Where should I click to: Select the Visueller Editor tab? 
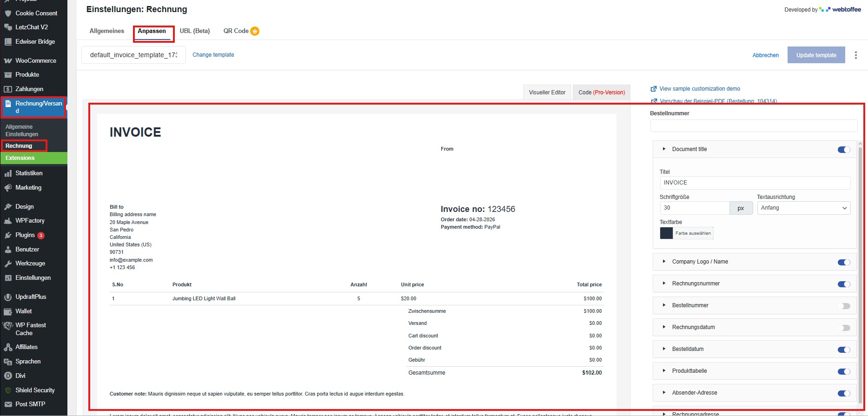pyautogui.click(x=547, y=92)
